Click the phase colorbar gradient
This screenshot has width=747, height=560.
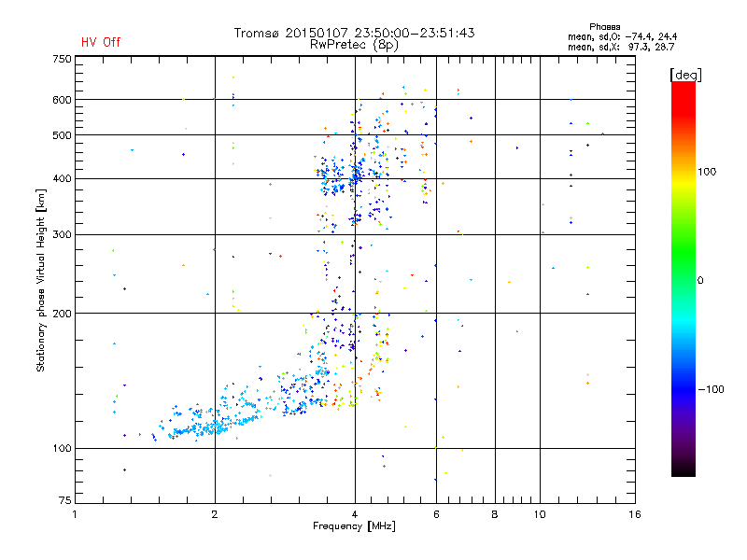point(684,278)
